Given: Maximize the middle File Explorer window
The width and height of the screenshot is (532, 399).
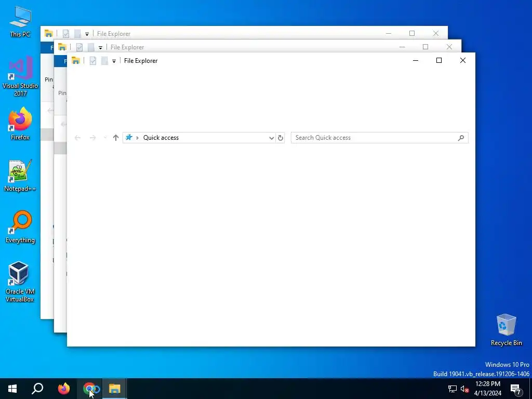Looking at the screenshot, I should (425, 47).
